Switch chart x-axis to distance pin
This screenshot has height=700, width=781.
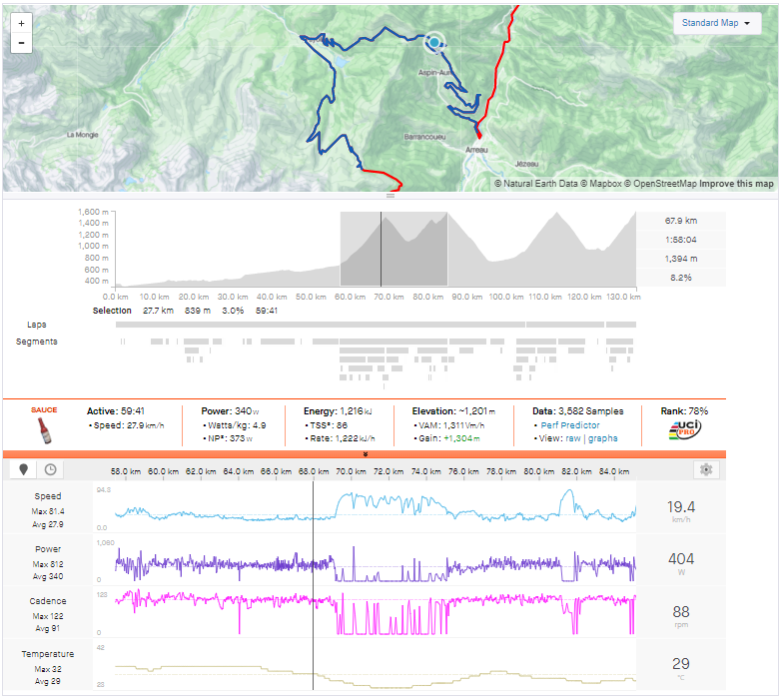[x=23, y=469]
